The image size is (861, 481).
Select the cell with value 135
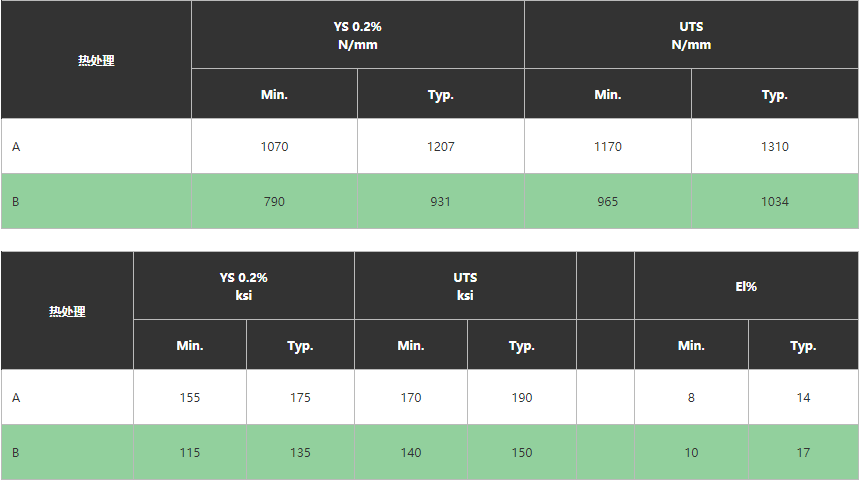click(x=300, y=453)
